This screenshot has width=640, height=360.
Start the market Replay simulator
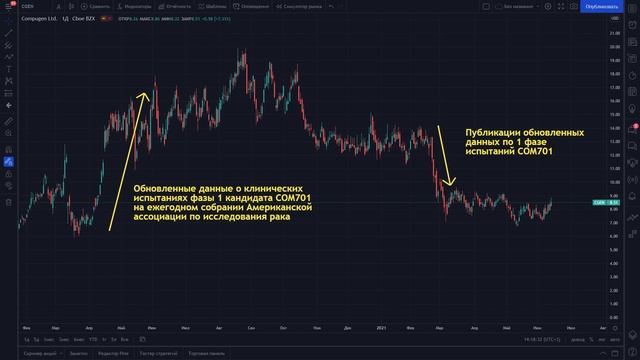pyautogui.click(x=299, y=6)
